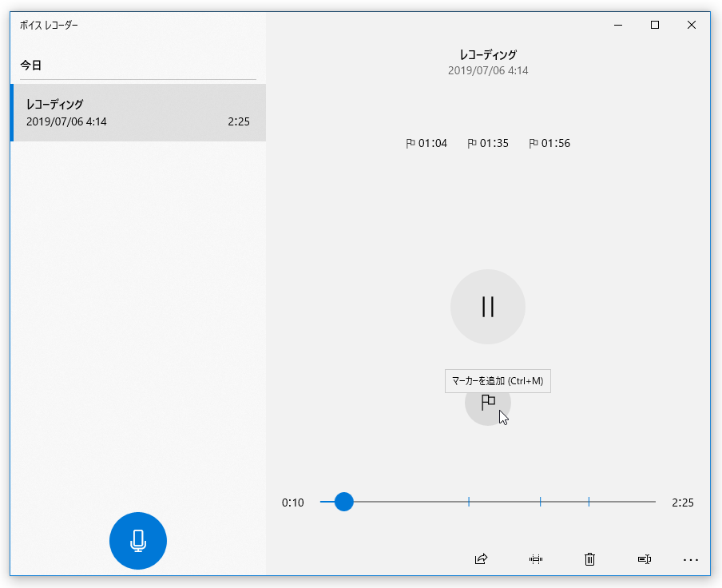Start a new recording with microphone button
The height and width of the screenshot is (588, 722).
tap(138, 541)
